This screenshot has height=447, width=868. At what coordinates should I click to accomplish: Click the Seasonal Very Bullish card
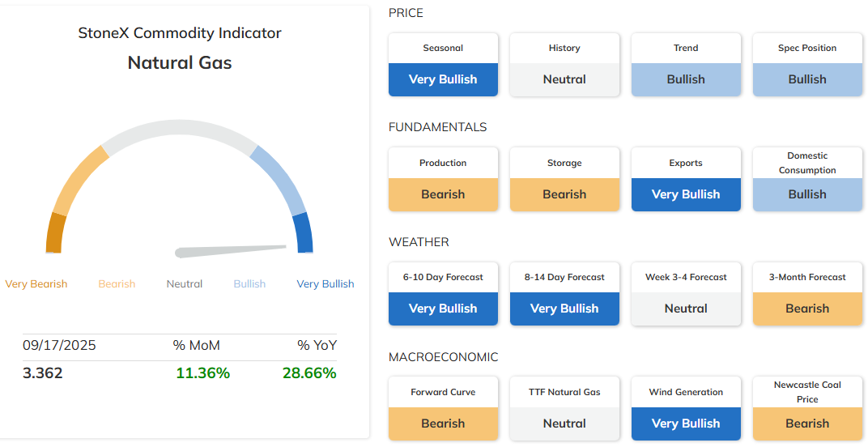point(443,64)
